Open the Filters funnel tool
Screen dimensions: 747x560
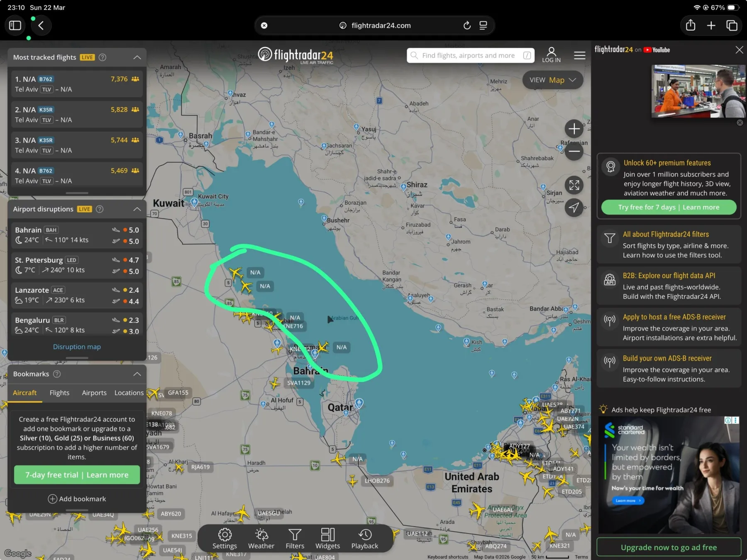tap(295, 538)
